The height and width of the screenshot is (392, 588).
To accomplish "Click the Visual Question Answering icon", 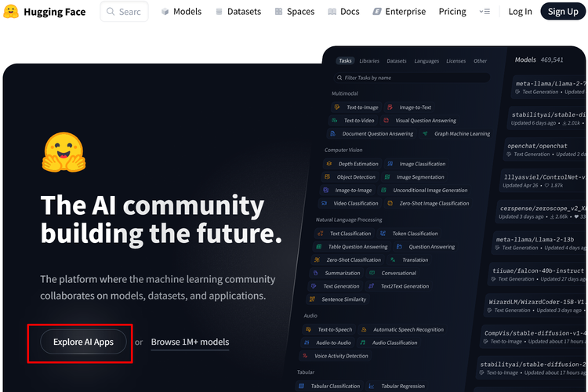I will pyautogui.click(x=386, y=121).
